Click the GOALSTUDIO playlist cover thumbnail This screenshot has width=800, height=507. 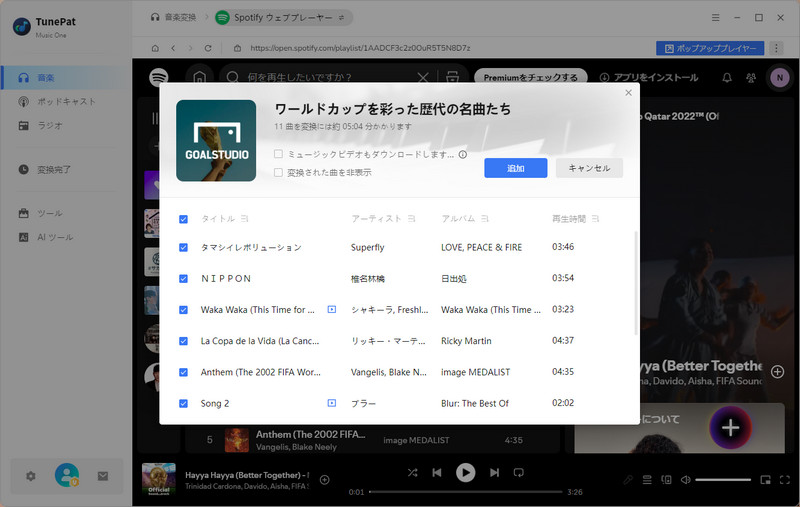point(216,140)
